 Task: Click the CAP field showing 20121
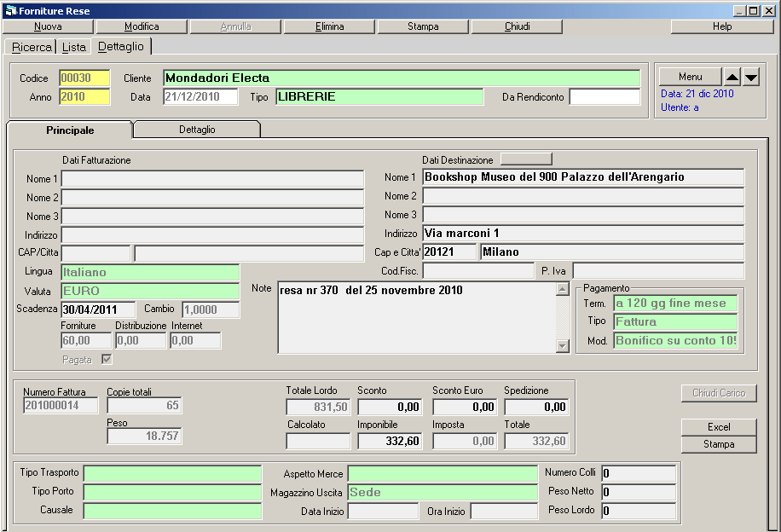pos(449,252)
